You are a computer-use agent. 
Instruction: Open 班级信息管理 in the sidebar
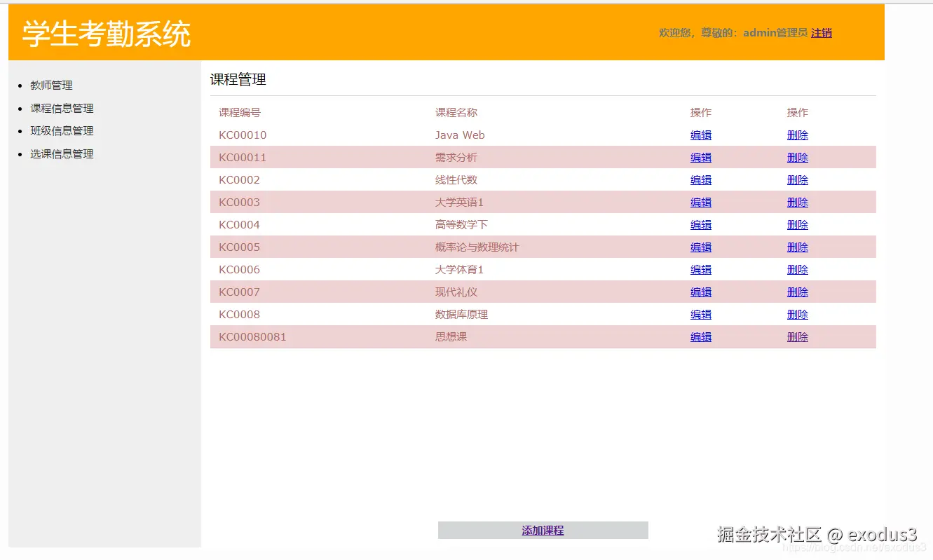[x=62, y=131]
